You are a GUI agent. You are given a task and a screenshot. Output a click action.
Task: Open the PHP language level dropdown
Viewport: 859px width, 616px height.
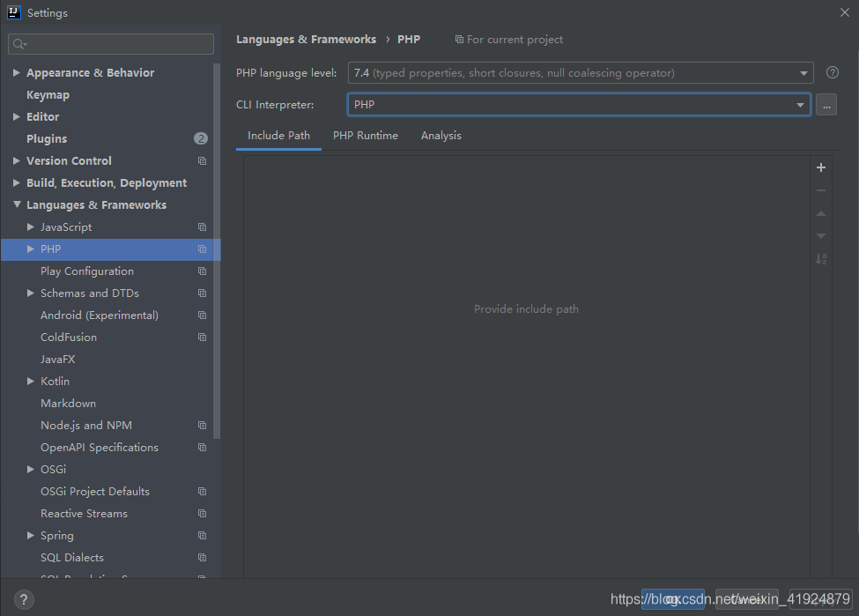[581, 73]
